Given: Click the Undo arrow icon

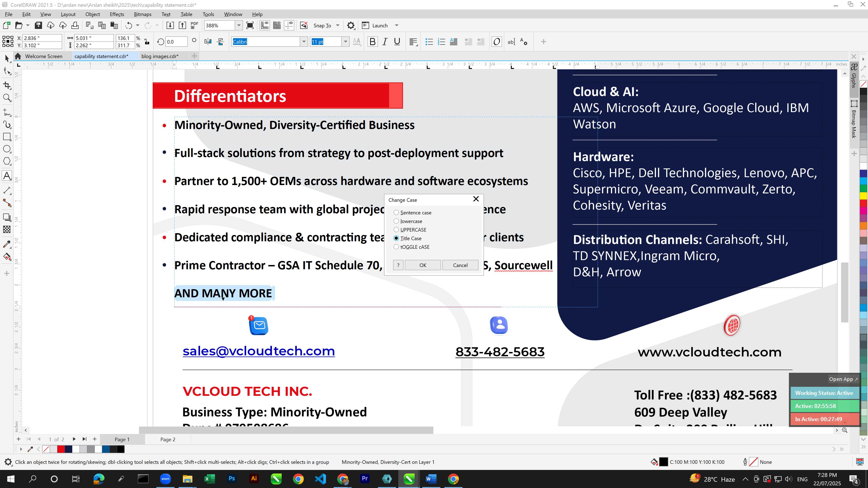Looking at the screenshot, I should pos(128,25).
